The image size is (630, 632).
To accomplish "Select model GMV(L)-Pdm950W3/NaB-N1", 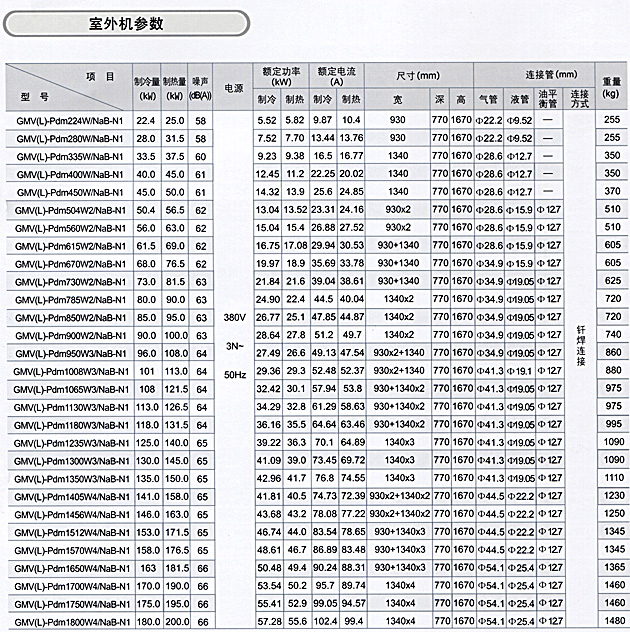I will (70, 354).
